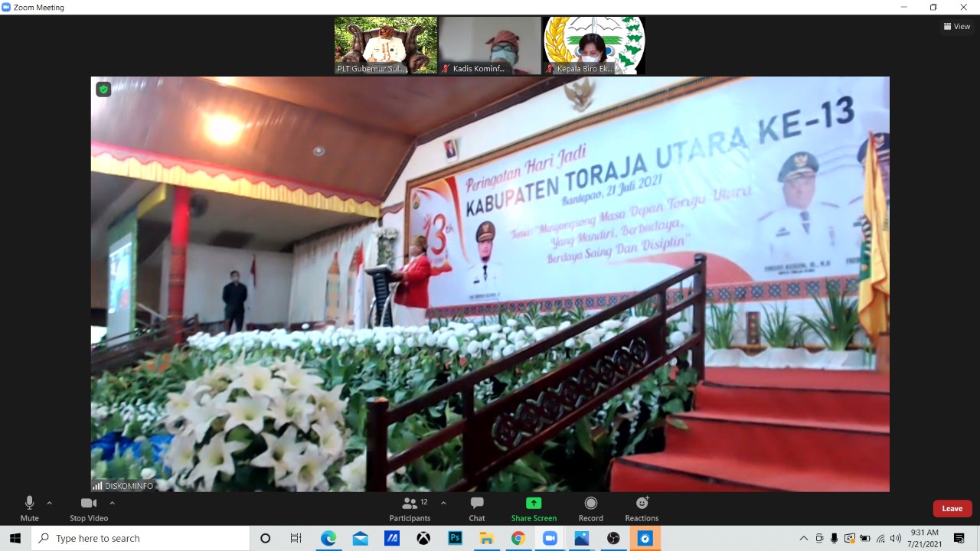Viewport: 980px width, 551px height.
Task: Click the green Share Screen icon
Action: tap(534, 503)
